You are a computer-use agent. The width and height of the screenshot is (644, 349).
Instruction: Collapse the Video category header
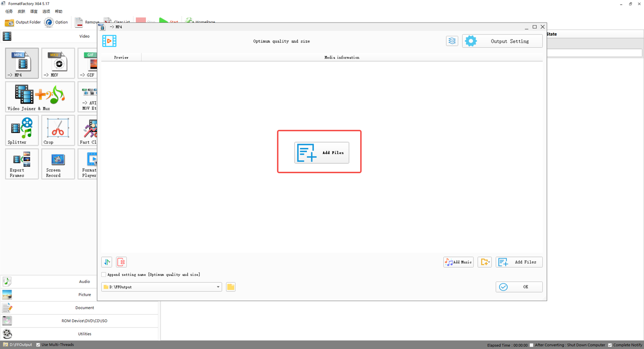(79, 36)
